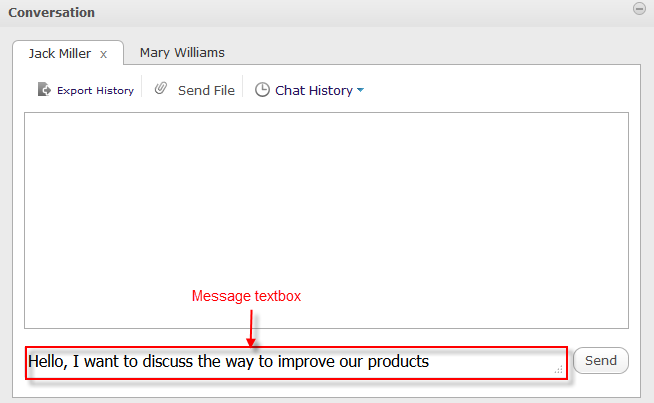Open the Export History link

pos(96,91)
